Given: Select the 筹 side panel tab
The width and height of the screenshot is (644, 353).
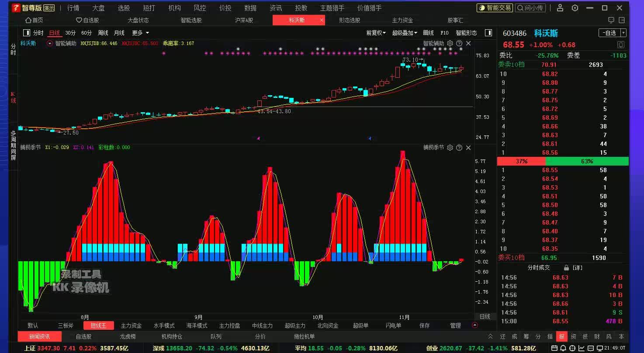Looking at the screenshot, I should point(526,336).
